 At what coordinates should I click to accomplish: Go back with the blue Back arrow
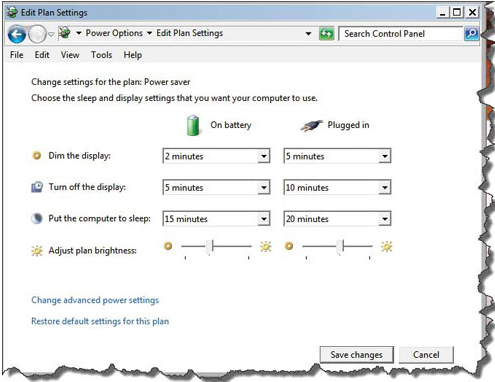click(x=16, y=34)
